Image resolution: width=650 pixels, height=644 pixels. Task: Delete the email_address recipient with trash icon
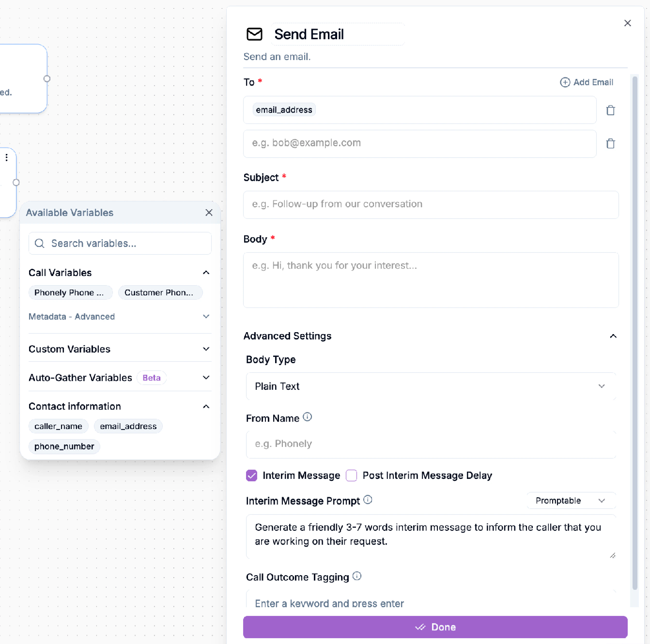[x=611, y=110]
